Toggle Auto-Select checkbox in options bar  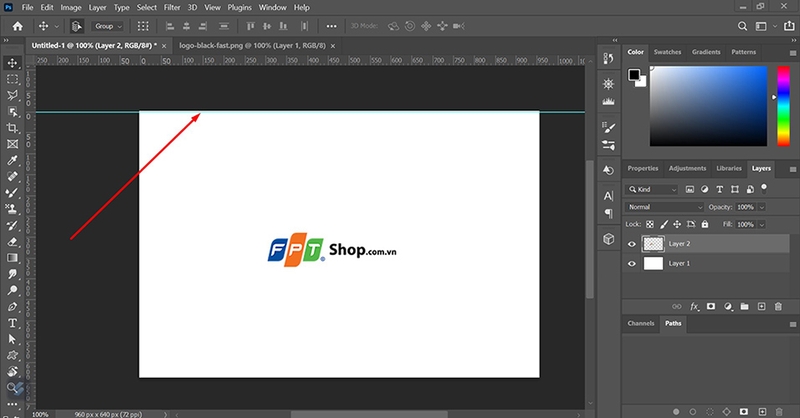pyautogui.click(x=77, y=26)
